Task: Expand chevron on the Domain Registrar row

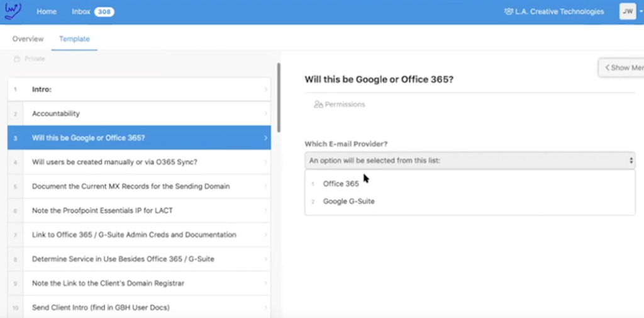Action: [x=266, y=283]
